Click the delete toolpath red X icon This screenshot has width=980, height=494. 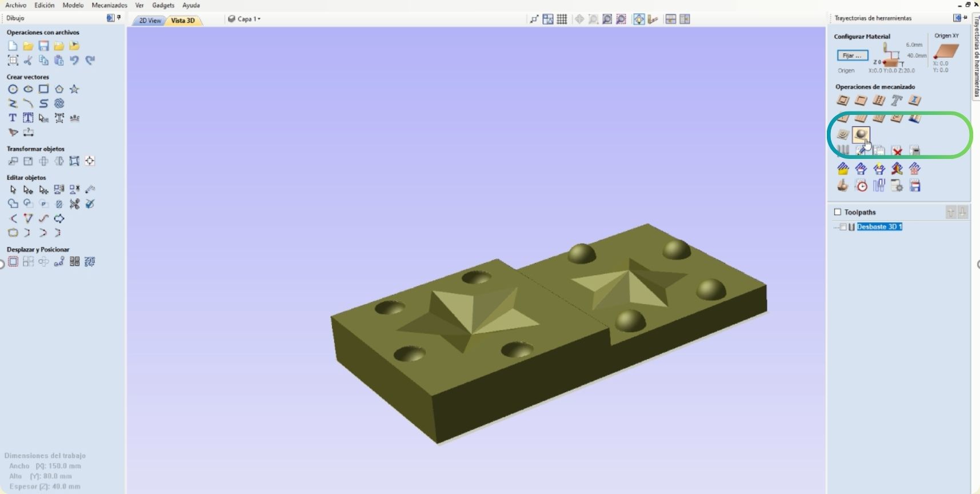pyautogui.click(x=897, y=151)
